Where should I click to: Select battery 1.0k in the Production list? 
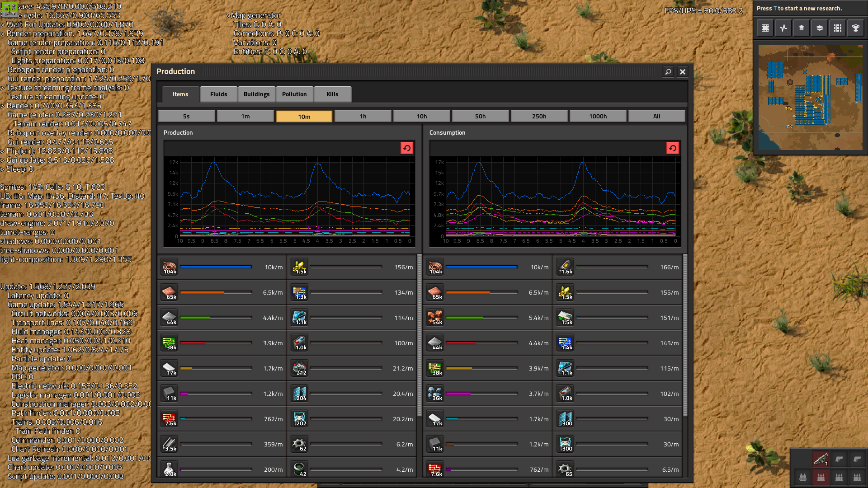click(300, 343)
